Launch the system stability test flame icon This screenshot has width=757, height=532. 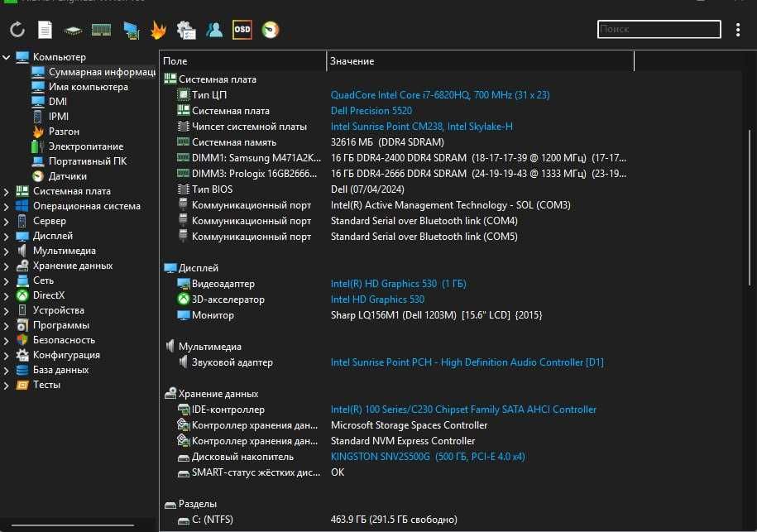click(x=158, y=30)
